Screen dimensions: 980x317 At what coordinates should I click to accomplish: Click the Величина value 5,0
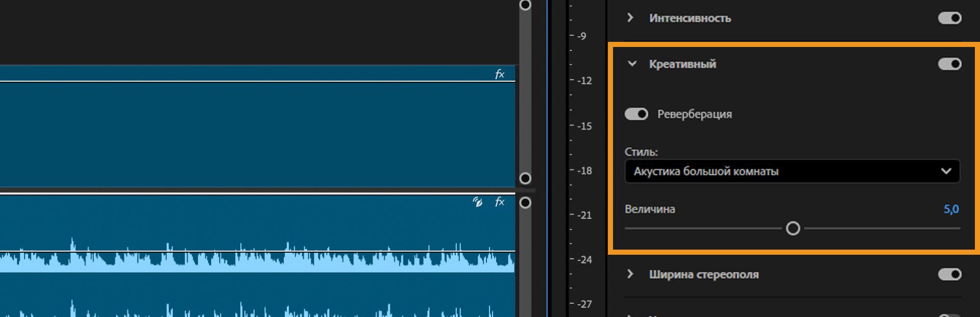tap(951, 209)
